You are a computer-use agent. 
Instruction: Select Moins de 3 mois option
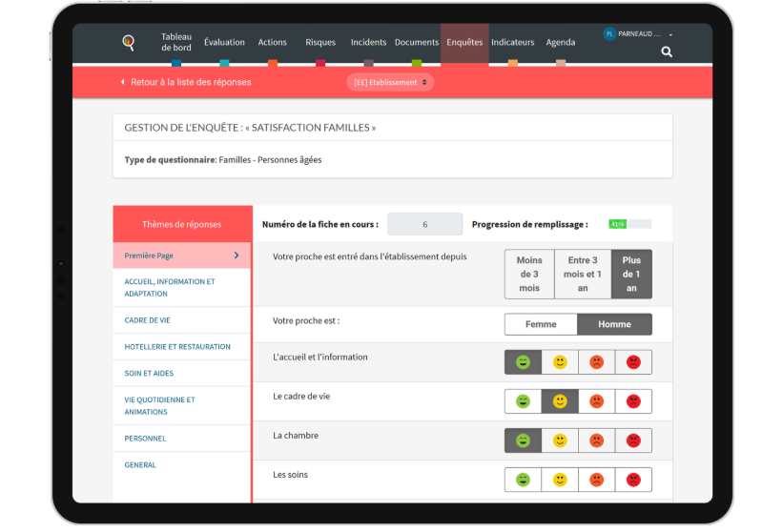529,275
